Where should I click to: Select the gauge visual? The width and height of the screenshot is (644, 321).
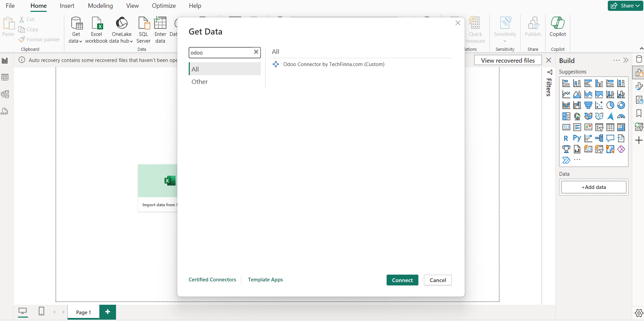(x=621, y=116)
